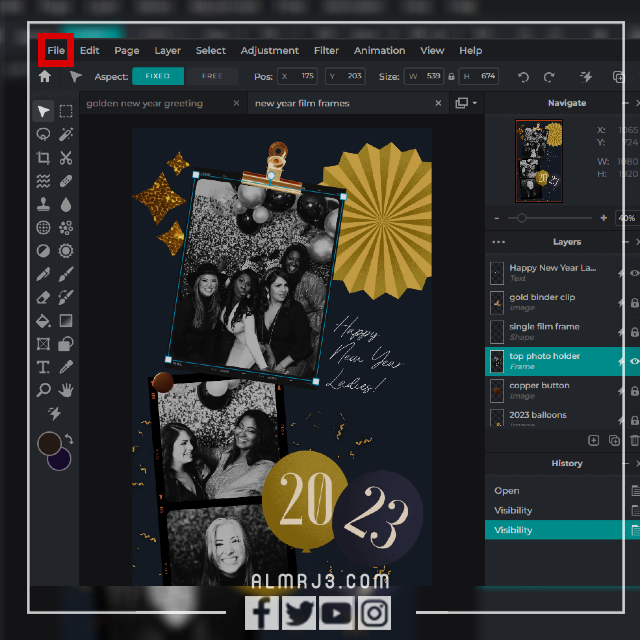Select the globe-shaped tool in toolbox

(43, 227)
